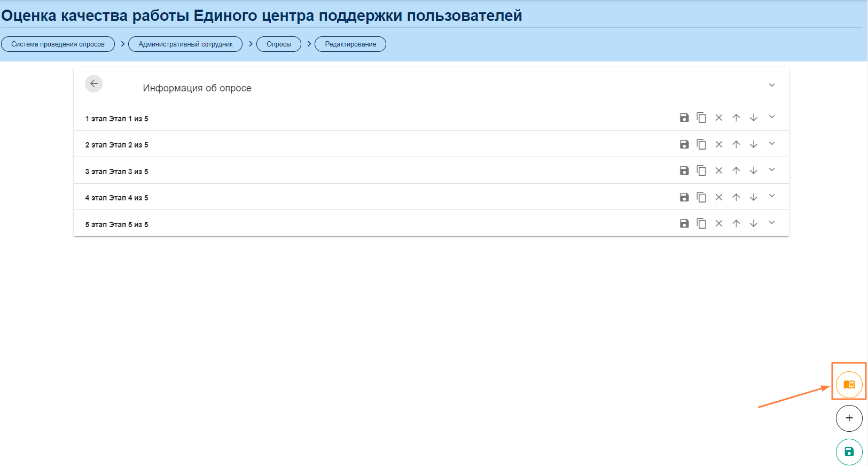
Task: Go to the Опросы breadcrumb
Action: pos(279,44)
